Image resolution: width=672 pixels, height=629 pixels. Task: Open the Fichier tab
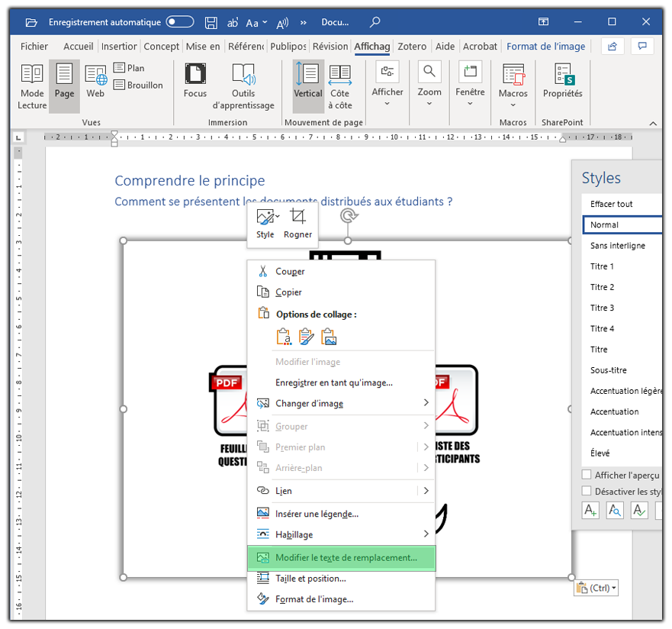coord(34,47)
